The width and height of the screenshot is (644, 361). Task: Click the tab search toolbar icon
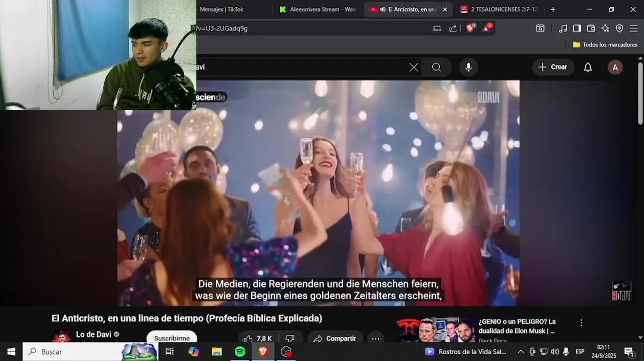coord(540,29)
